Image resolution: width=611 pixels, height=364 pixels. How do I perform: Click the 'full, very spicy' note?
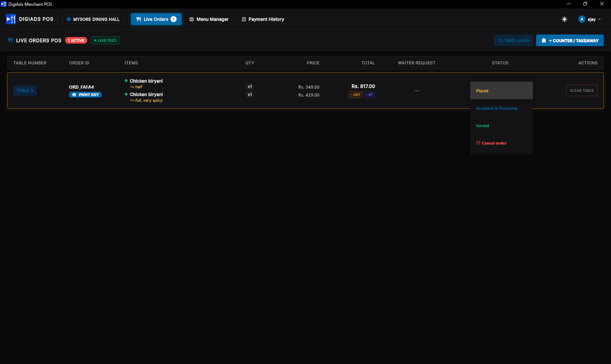149,100
